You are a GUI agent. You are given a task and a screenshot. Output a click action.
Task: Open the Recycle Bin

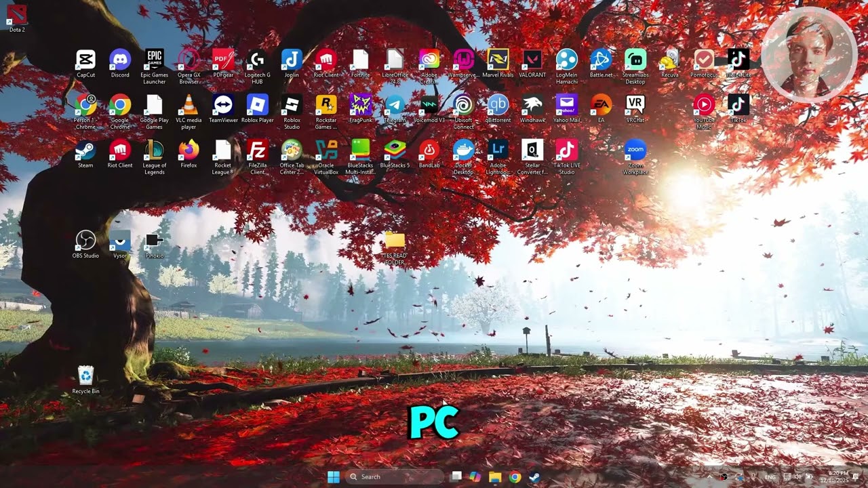click(85, 380)
